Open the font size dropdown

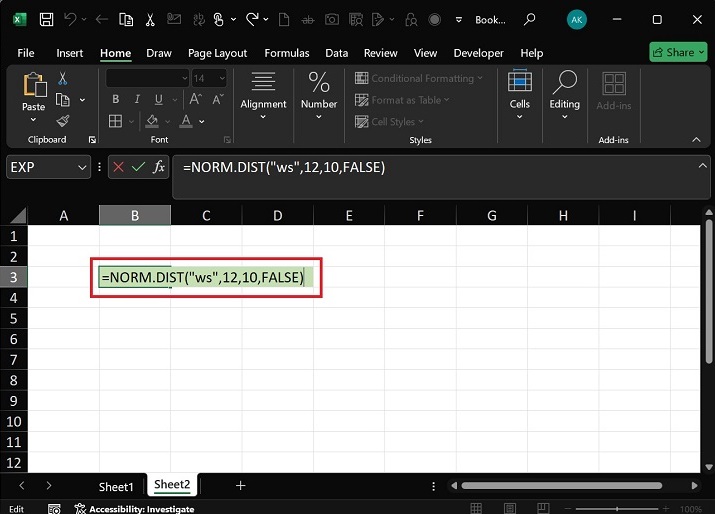coord(222,78)
